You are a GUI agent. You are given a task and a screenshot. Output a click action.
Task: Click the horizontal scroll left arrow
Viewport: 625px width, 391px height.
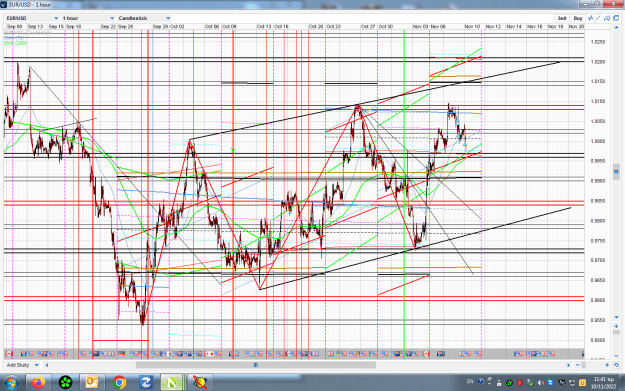[47, 365]
